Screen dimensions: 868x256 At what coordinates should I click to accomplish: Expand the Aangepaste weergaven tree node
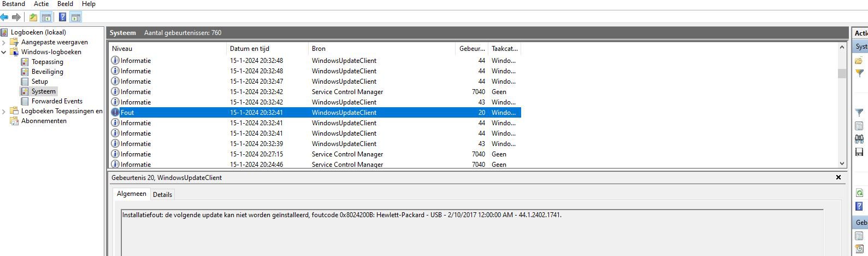click(4, 42)
